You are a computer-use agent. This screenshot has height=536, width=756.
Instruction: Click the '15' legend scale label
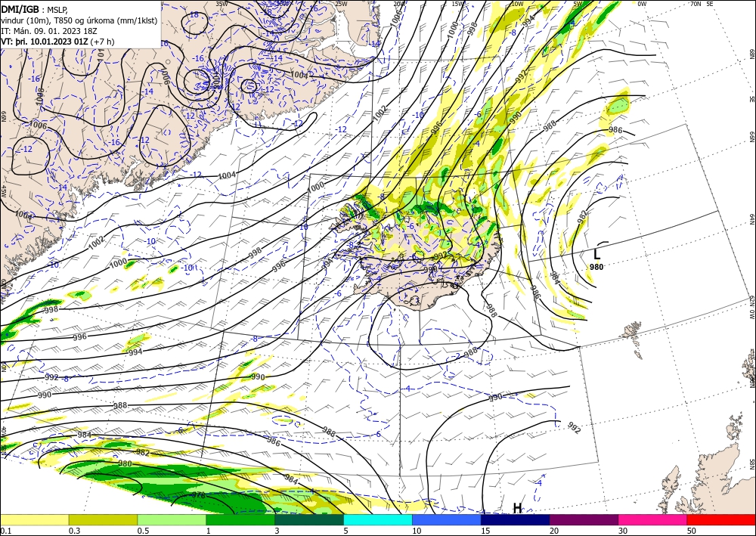tap(485, 531)
